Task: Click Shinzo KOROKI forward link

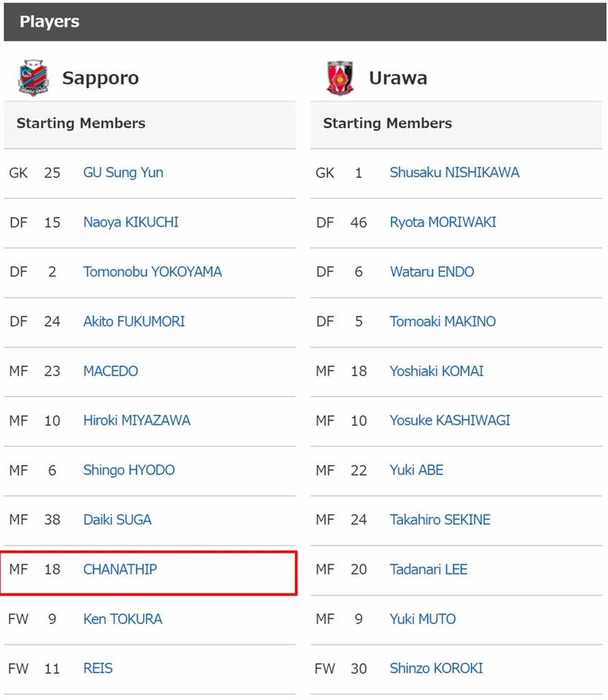Action: point(436,669)
